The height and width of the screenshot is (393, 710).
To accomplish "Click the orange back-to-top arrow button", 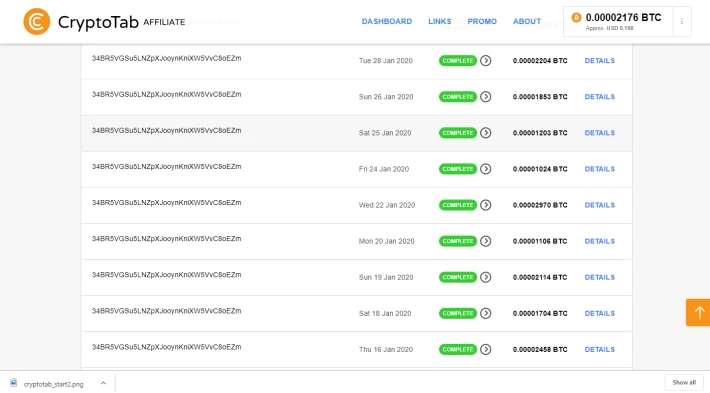I will coord(699,312).
